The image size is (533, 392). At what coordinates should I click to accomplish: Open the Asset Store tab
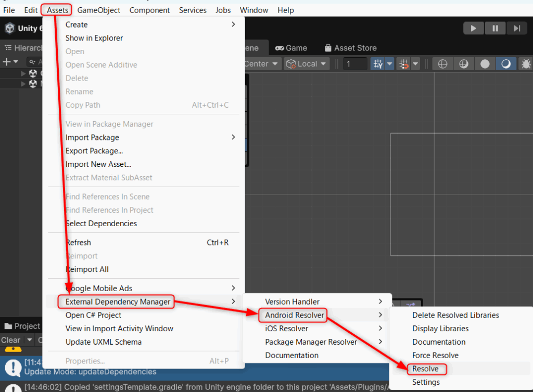pyautogui.click(x=351, y=48)
